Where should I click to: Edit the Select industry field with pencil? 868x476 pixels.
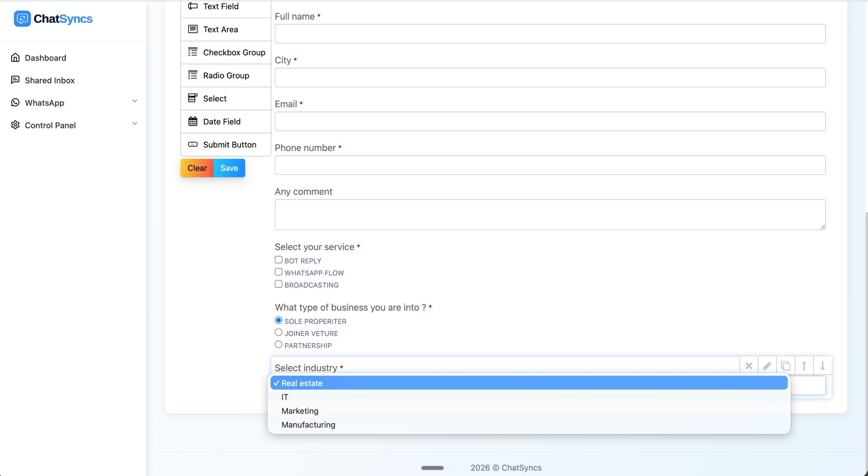pyautogui.click(x=767, y=366)
